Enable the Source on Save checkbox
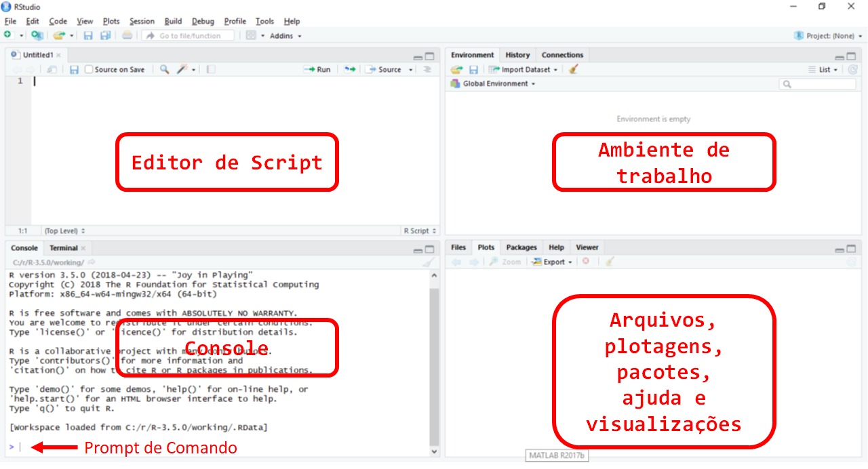868x469 pixels. pyautogui.click(x=89, y=69)
